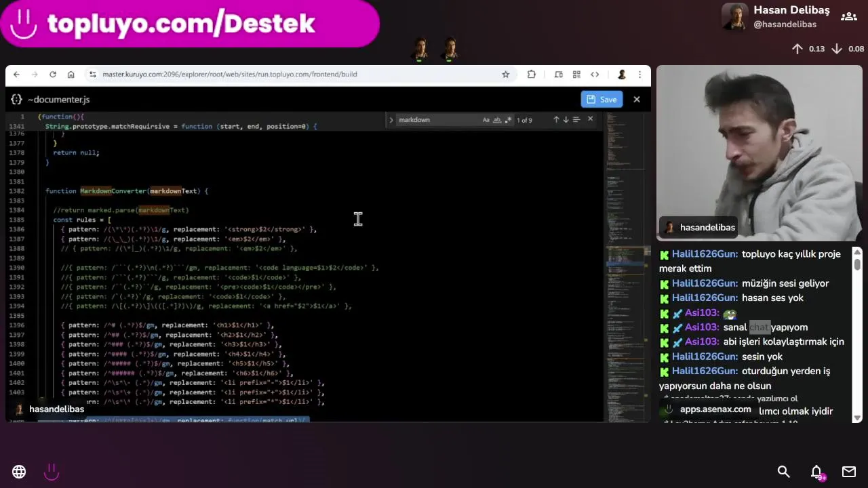Screen dimensions: 868x488
Task: Bookmark this page with the star icon
Action: [505, 75]
